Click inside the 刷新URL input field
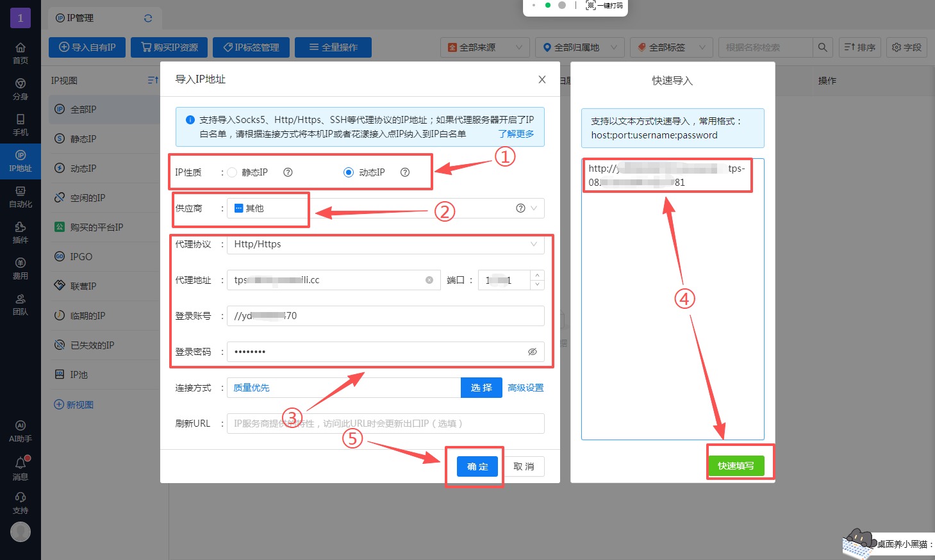This screenshot has width=935, height=560. [385, 423]
